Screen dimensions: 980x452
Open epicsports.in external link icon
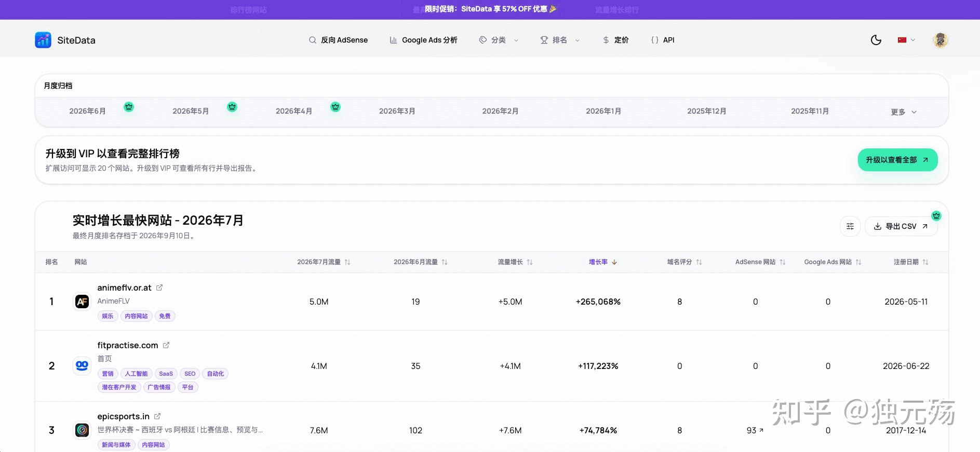[x=157, y=416]
